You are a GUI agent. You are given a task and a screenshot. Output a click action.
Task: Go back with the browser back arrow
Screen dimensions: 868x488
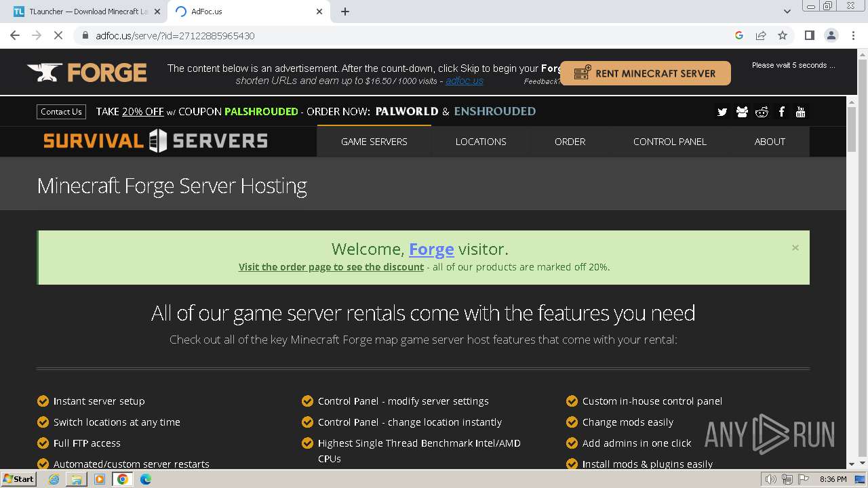pos(15,35)
